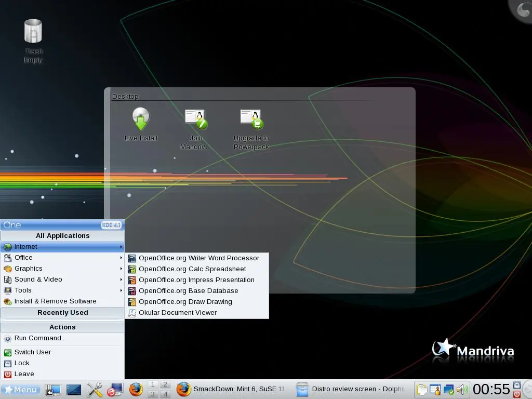
Task: Select Install & Remove Software
Action: pos(62,301)
